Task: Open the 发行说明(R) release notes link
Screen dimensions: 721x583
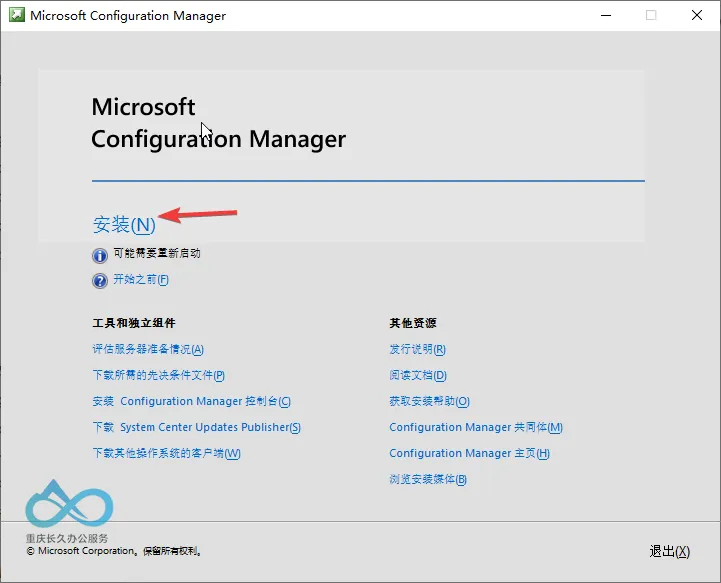Action: [418, 349]
